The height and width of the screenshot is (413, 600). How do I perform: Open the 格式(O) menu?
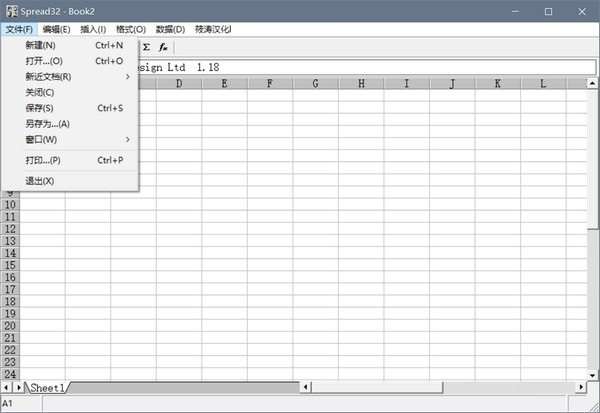(131, 29)
